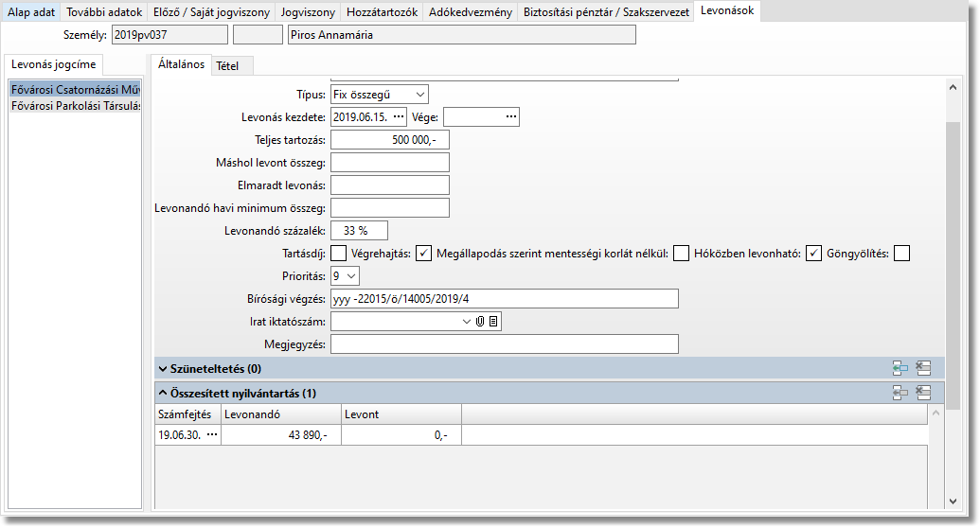Click the form scrollbar down arrow
Image resolution: width=980 pixels, height=528 pixels.
pos(953,502)
